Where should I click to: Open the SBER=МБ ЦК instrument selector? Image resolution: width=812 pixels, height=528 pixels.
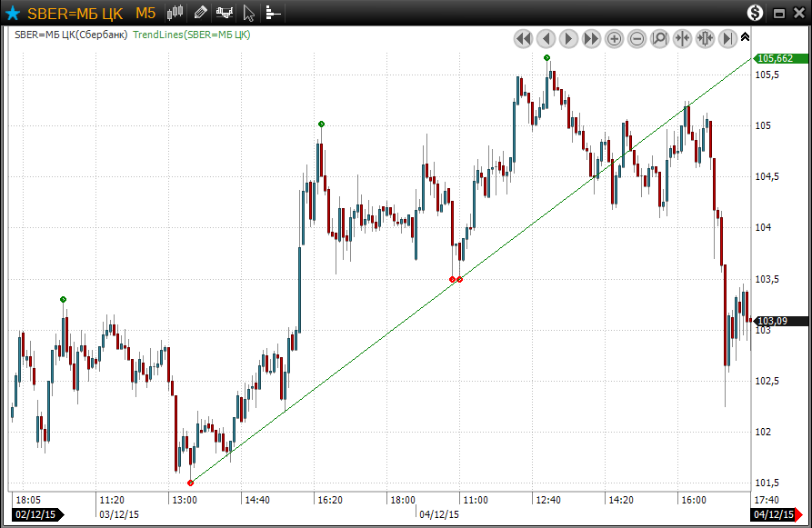pos(75,13)
